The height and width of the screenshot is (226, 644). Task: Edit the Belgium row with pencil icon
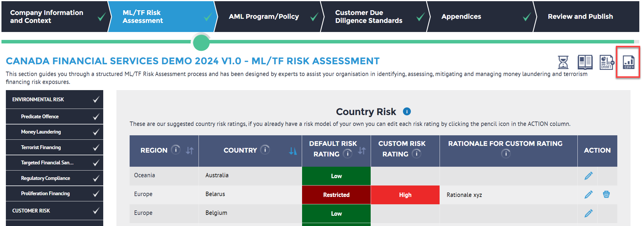pos(588,213)
